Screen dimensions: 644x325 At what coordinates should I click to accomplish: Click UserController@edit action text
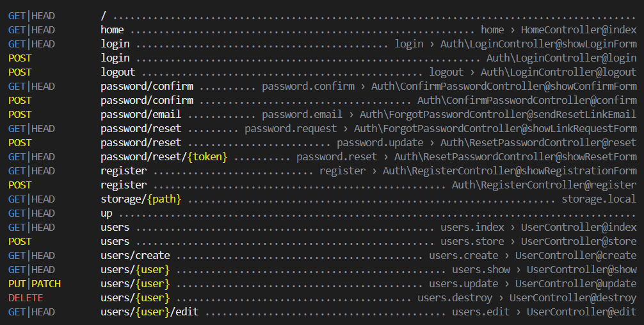coord(581,312)
